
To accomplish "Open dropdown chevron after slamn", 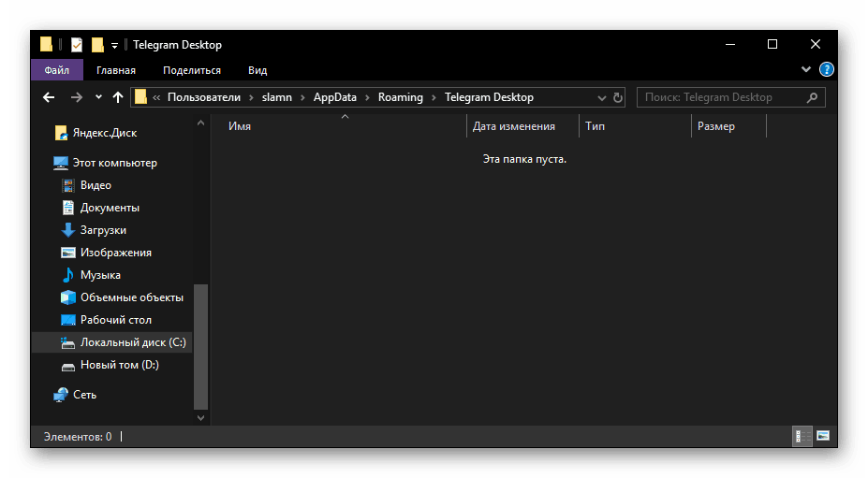I will 302,98.
